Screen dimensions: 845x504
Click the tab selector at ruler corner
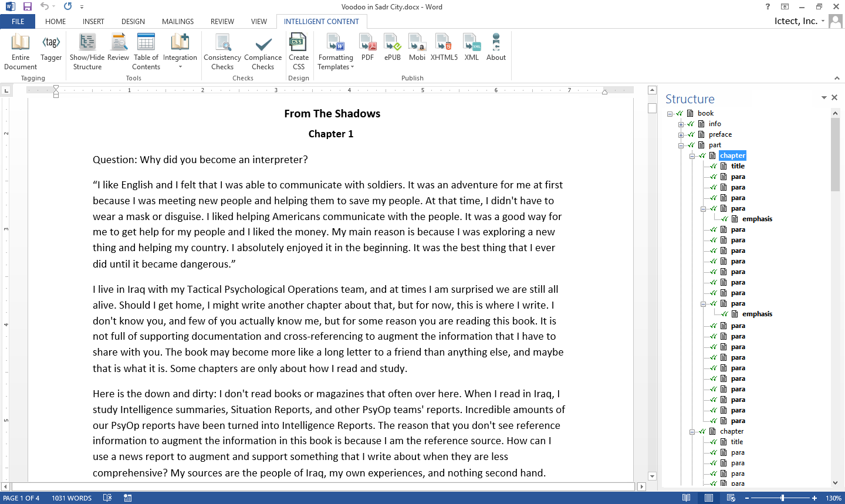point(6,90)
